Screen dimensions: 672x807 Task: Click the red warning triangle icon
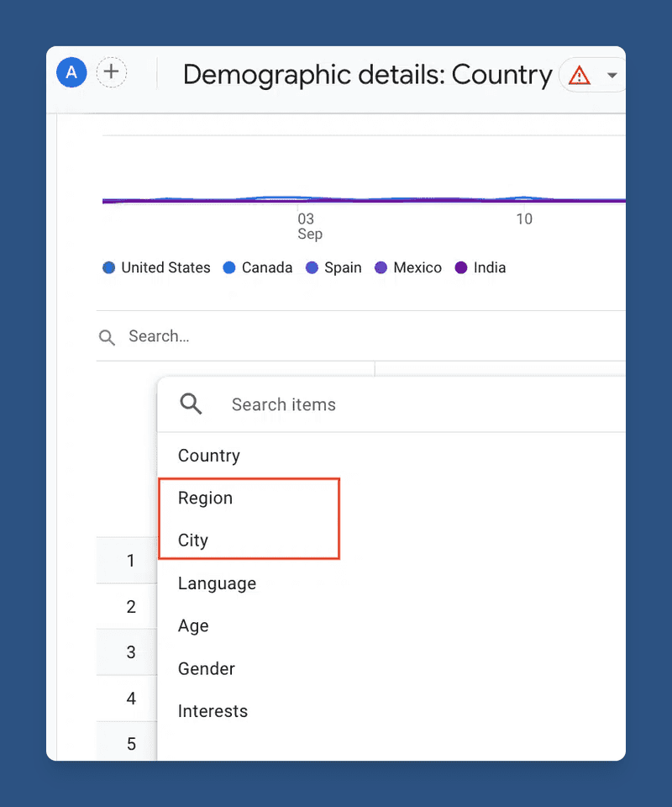click(579, 76)
